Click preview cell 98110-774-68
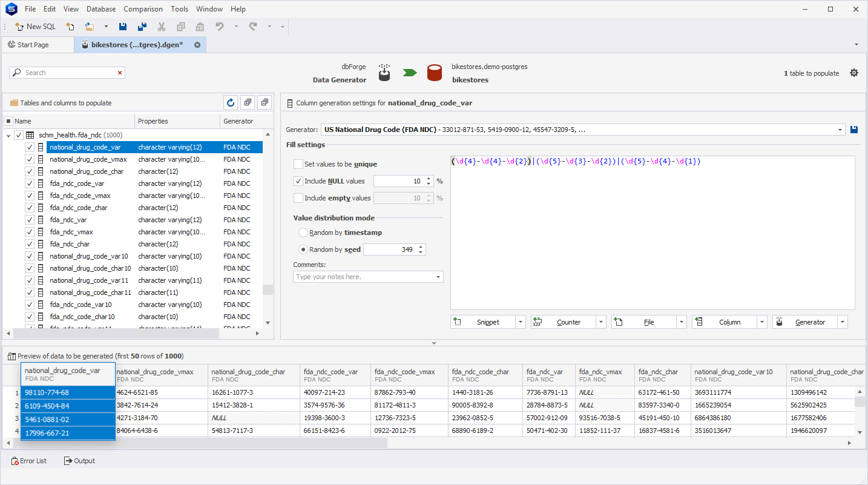 coord(68,392)
